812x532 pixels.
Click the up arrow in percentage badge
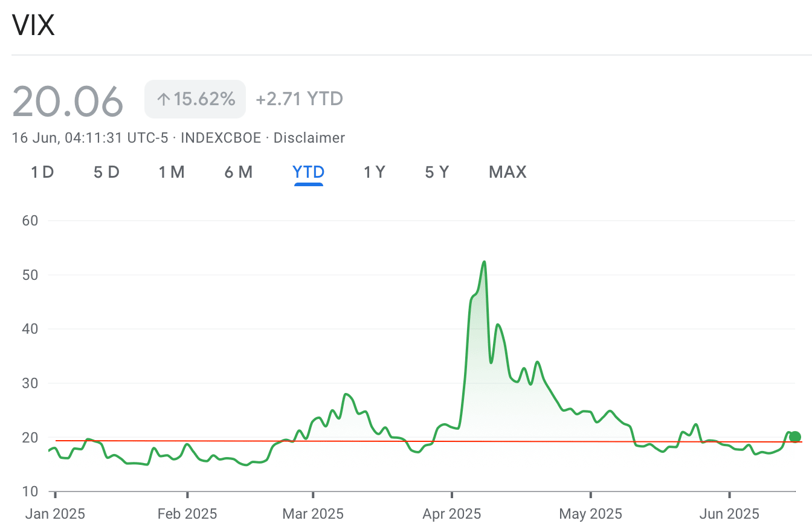click(x=163, y=99)
